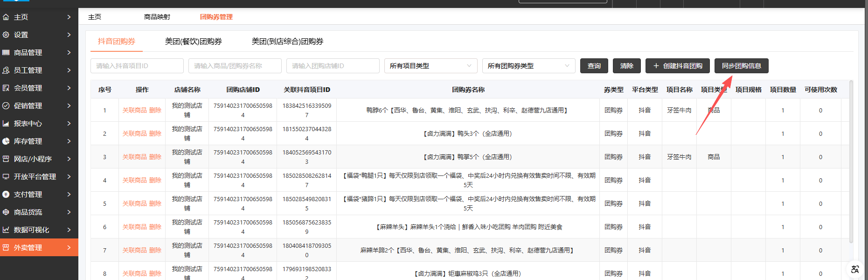Click the table's vertical scrollbar
The image size is (868, 280).
pos(851,163)
